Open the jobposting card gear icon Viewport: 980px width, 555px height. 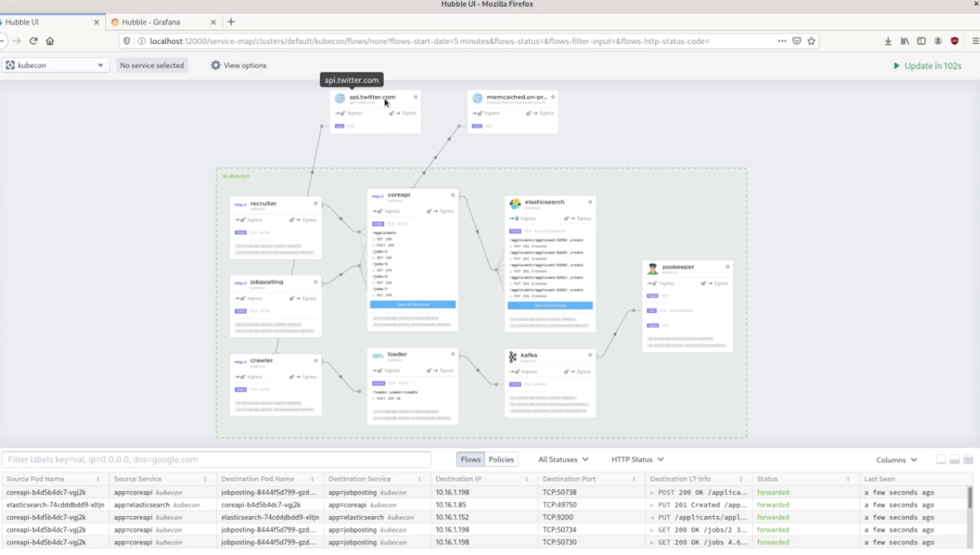(316, 282)
